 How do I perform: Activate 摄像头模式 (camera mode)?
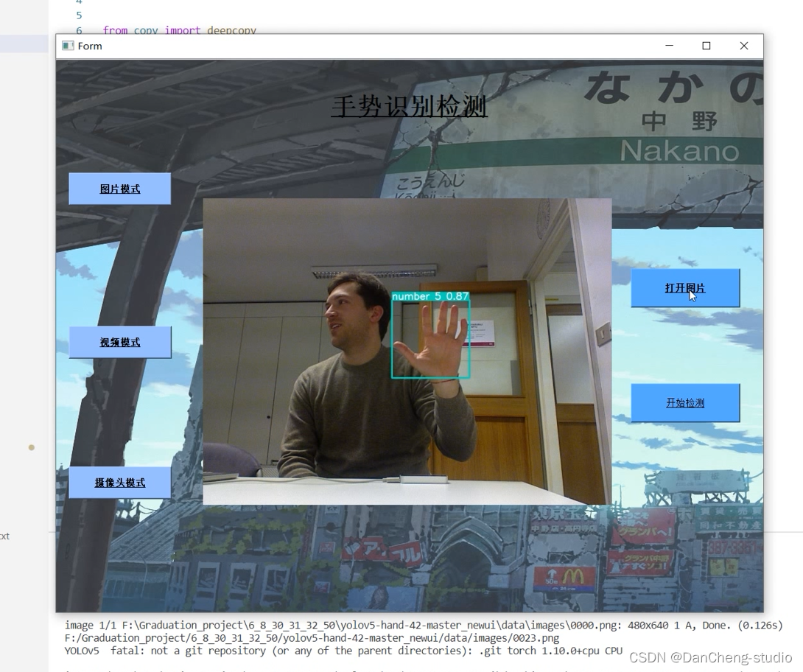point(120,483)
